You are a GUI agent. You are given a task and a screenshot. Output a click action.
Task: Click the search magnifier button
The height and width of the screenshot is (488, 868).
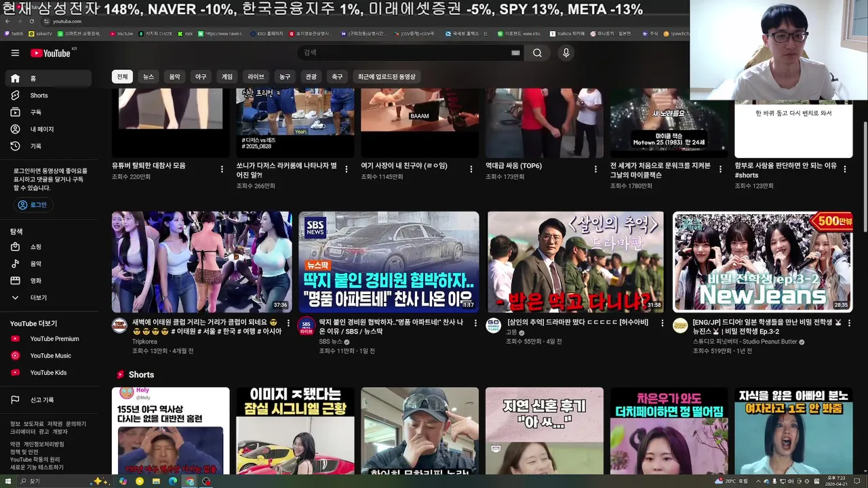pos(537,53)
